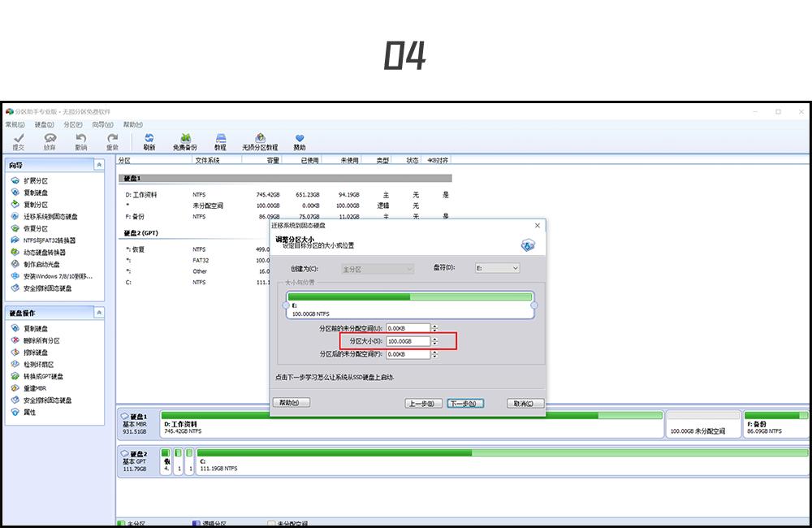Open 免费备份 (Free Backup) from toolbar
812x528 pixels.
click(x=185, y=141)
